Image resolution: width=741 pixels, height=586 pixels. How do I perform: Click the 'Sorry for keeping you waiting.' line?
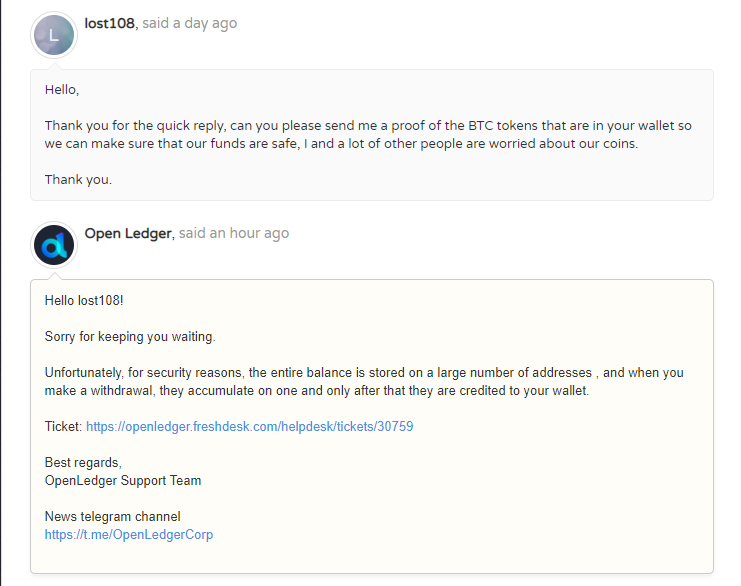(130, 336)
